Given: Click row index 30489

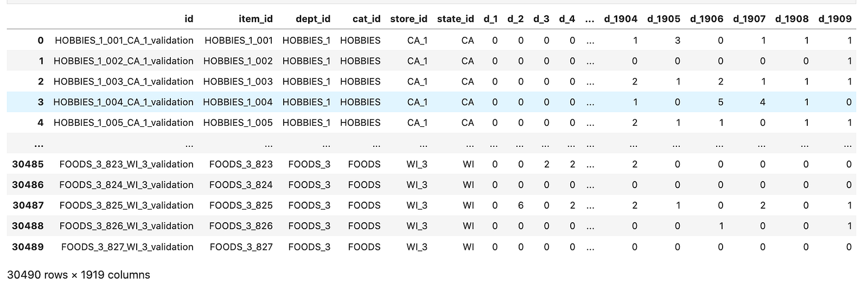Looking at the screenshot, I should pos(28,247).
